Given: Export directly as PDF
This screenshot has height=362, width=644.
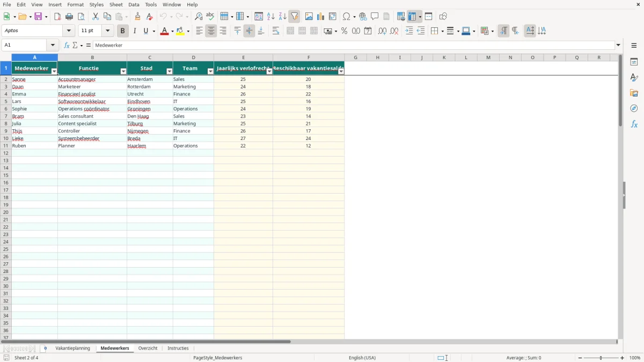Looking at the screenshot, I should point(57,17).
